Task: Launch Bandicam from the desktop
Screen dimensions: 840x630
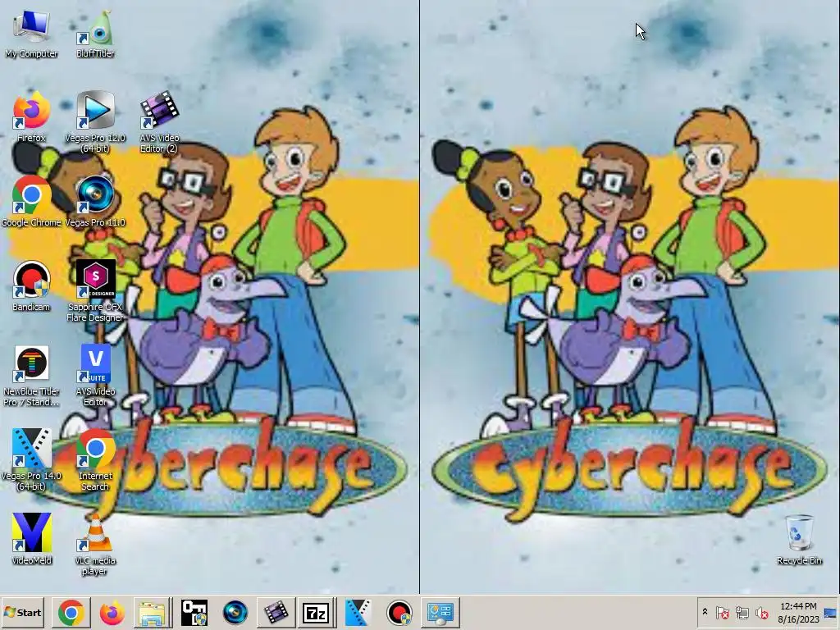Action: (x=31, y=286)
